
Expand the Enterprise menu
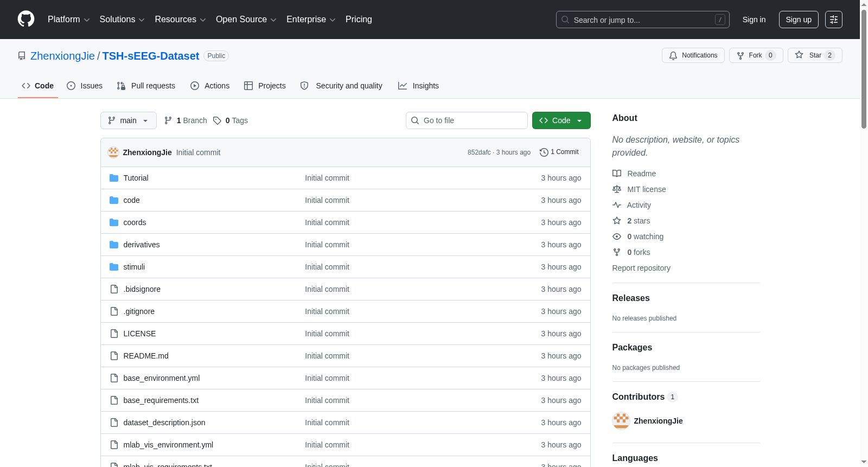click(311, 20)
